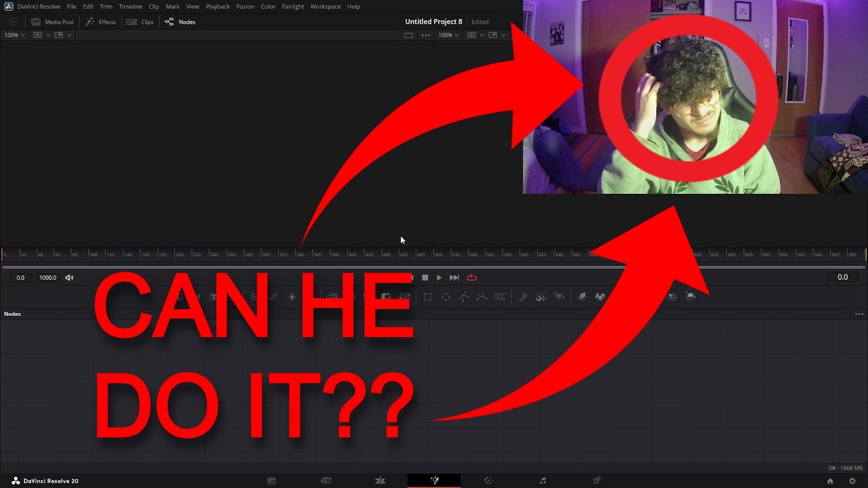Toggle loop playback
This screenshot has width=868, height=488.
pyautogui.click(x=471, y=277)
